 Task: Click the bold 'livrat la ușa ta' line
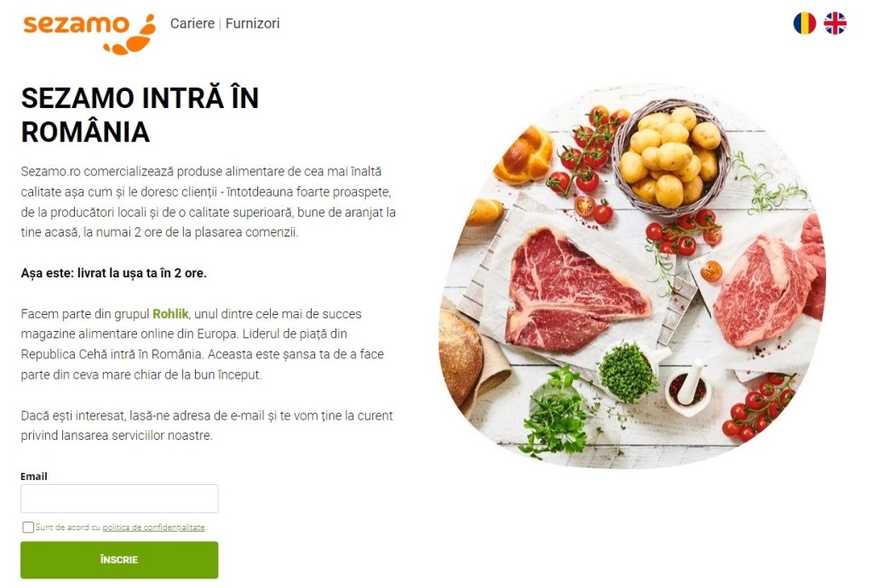(x=113, y=273)
